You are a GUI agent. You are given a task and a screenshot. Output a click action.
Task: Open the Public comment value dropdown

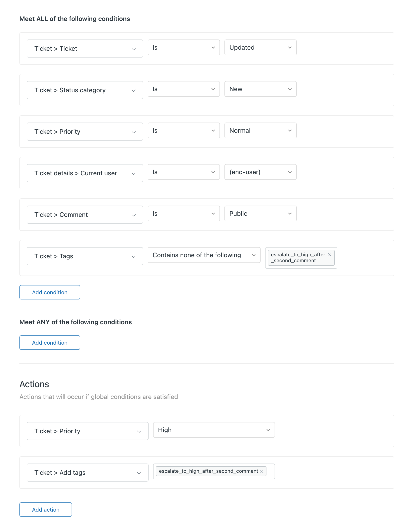click(x=260, y=213)
